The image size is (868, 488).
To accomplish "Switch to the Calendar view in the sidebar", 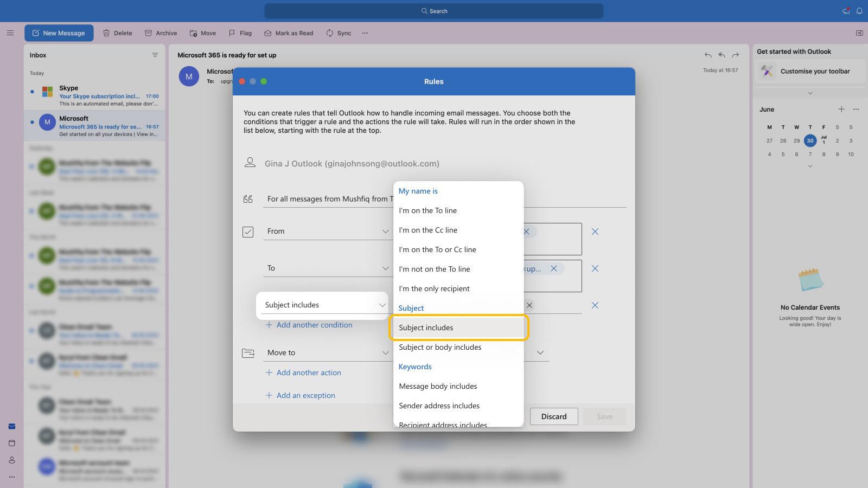I will click(x=12, y=442).
